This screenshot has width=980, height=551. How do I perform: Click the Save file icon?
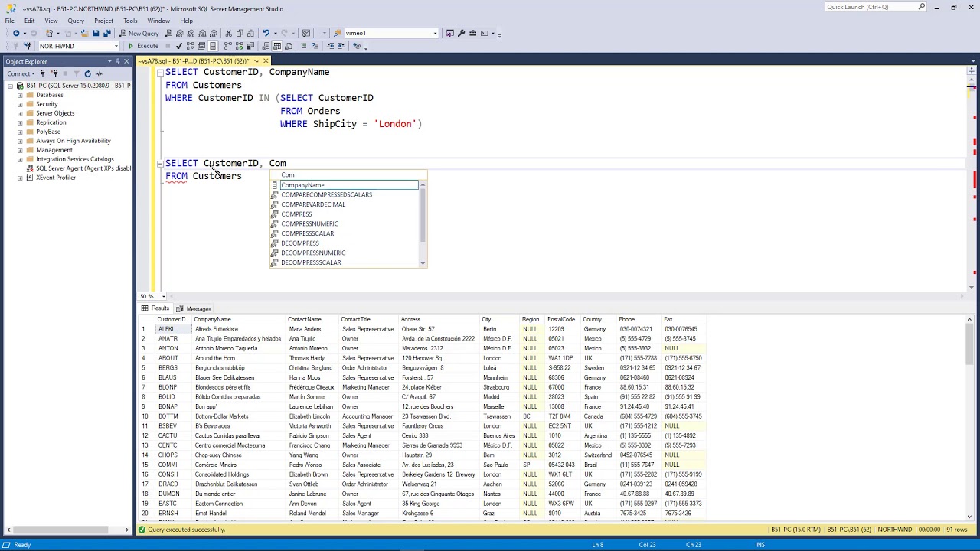(96, 34)
